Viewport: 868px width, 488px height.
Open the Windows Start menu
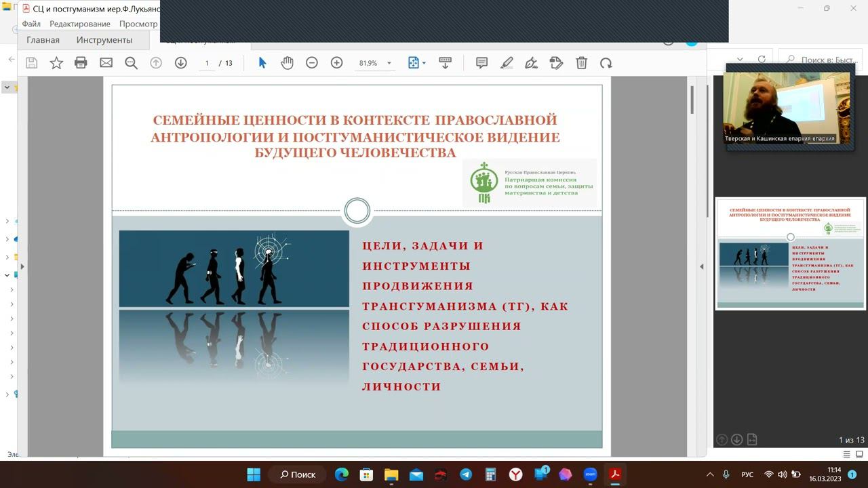click(x=254, y=474)
